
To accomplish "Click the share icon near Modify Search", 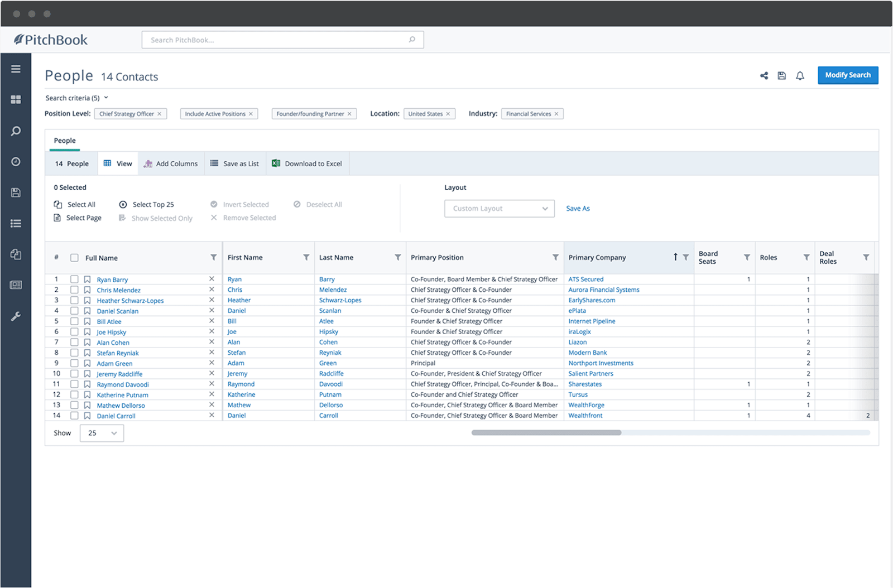I will point(764,75).
